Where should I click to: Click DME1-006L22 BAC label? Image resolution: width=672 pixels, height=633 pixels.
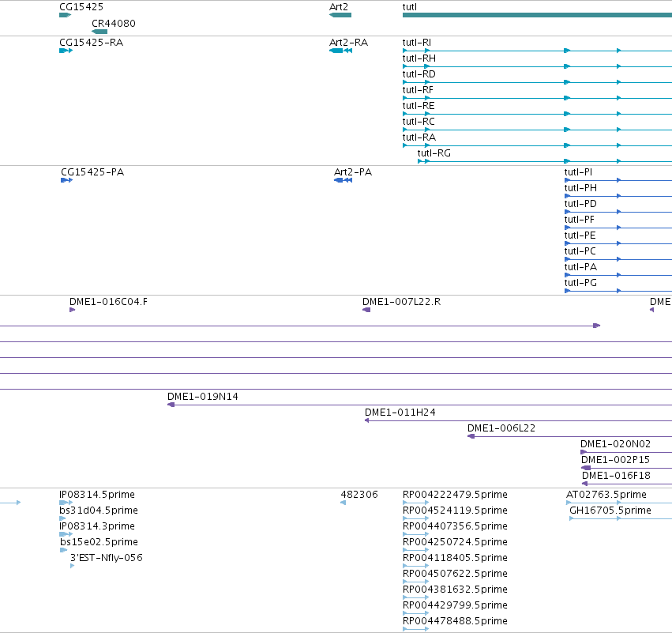(501, 429)
